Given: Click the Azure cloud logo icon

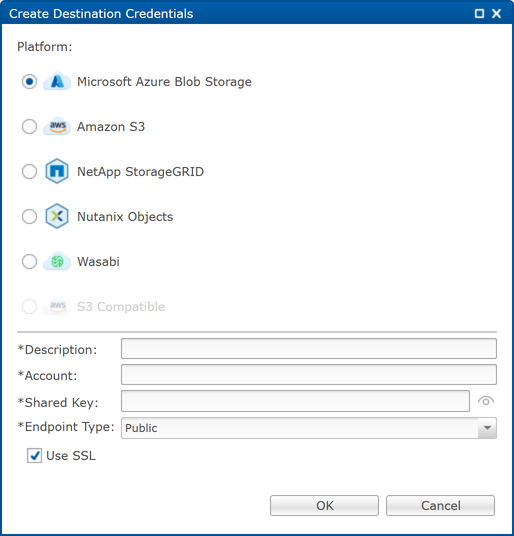Looking at the screenshot, I should (x=57, y=81).
